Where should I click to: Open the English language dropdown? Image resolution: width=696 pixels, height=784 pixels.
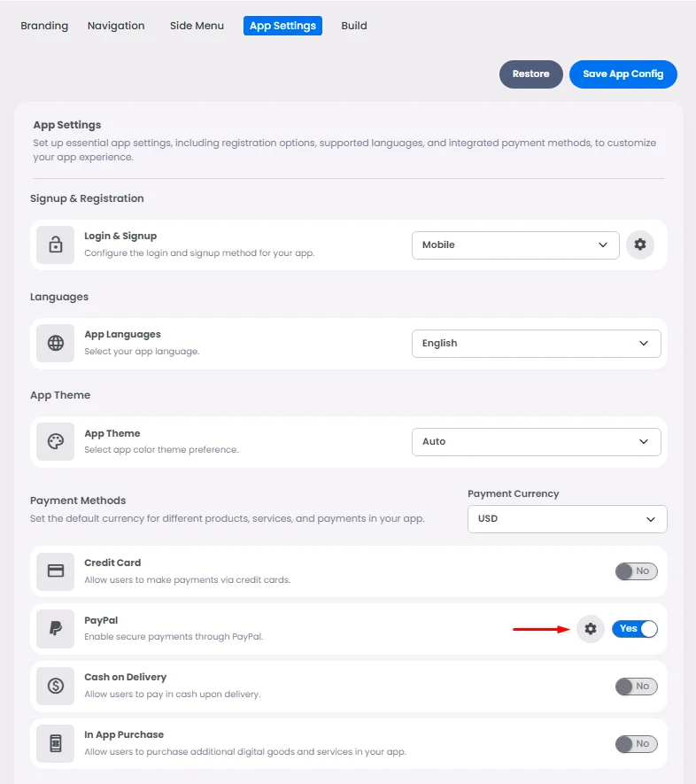coord(536,343)
